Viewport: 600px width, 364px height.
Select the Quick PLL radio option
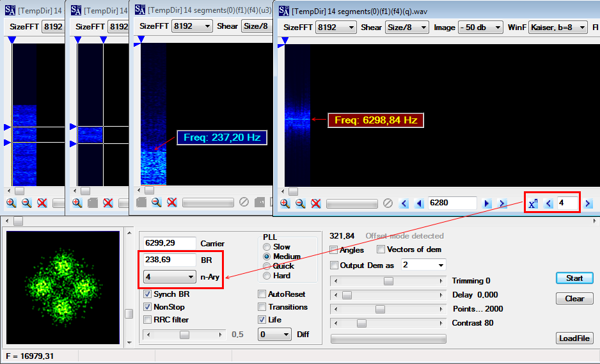coord(267,266)
